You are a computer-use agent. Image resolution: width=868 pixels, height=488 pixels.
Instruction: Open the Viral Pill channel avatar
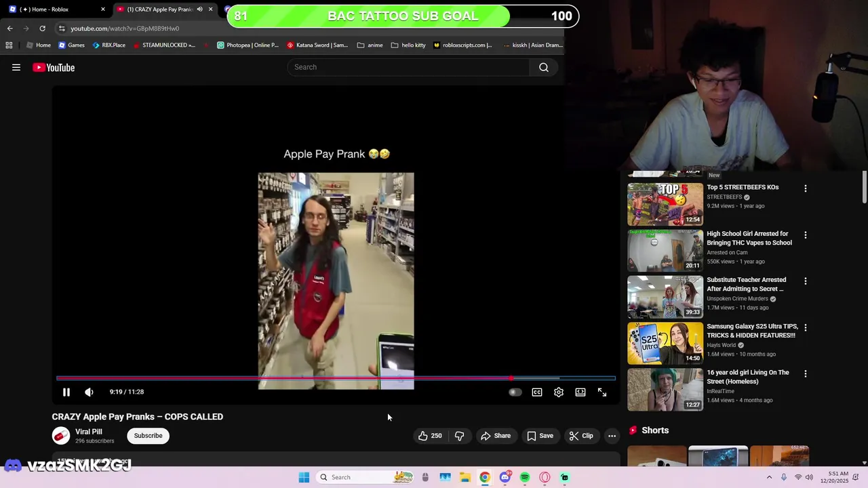pyautogui.click(x=61, y=436)
